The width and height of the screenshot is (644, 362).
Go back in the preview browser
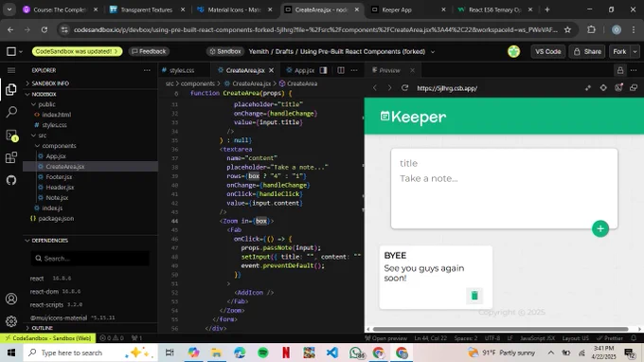pyautogui.click(x=375, y=88)
